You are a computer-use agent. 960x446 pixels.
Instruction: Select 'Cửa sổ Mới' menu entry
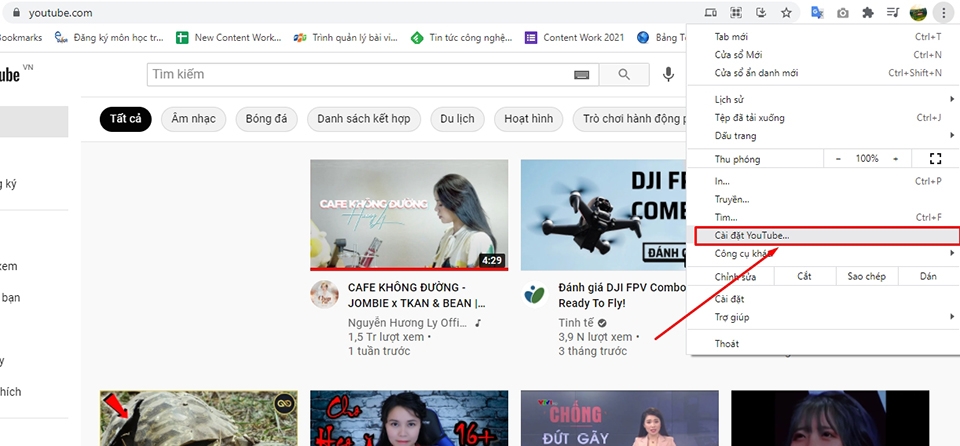(x=823, y=55)
